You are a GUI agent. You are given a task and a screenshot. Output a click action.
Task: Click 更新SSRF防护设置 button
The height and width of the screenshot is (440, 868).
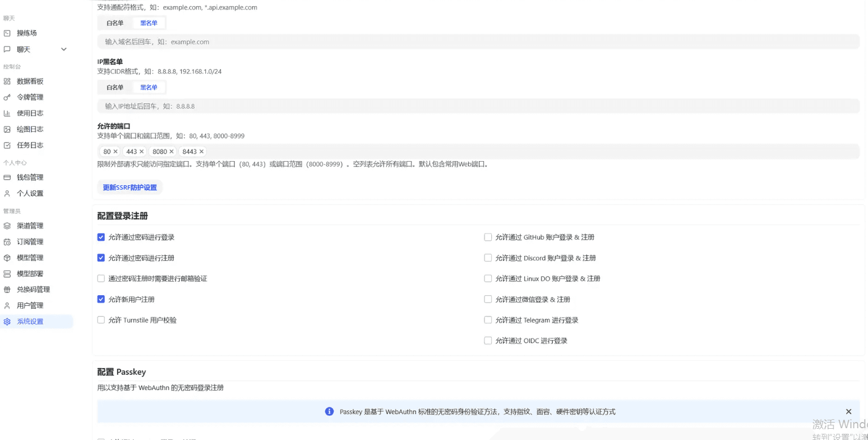click(130, 187)
